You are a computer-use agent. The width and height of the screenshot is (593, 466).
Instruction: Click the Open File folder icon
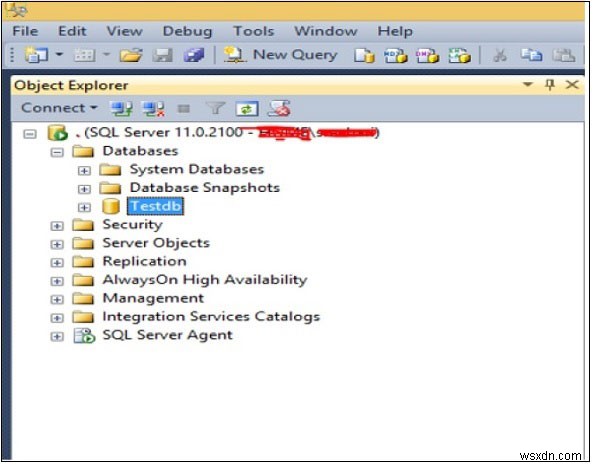131,56
